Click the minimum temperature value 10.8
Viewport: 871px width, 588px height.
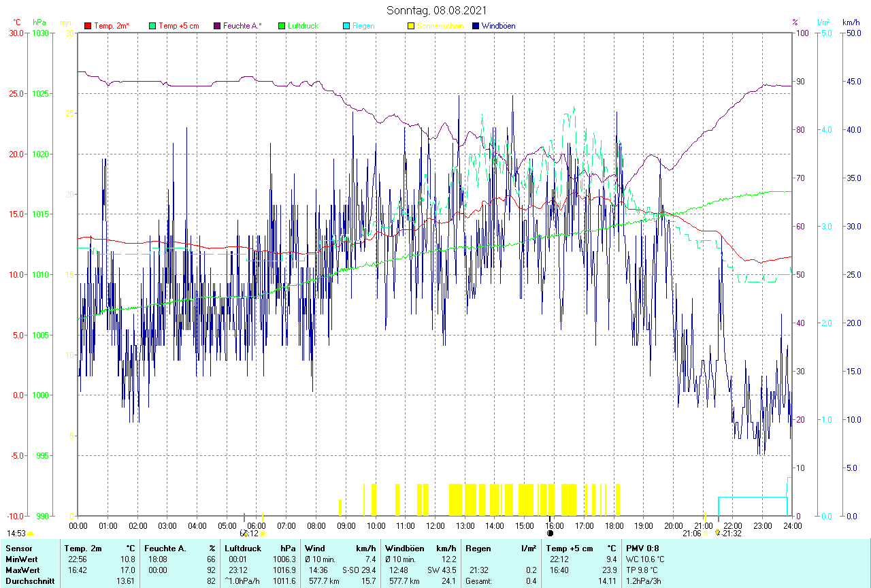point(128,559)
